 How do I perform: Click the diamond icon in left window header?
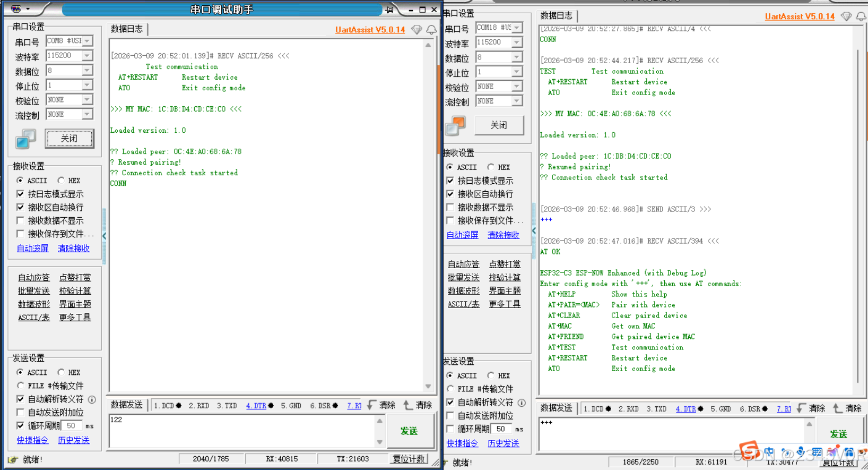(x=417, y=30)
